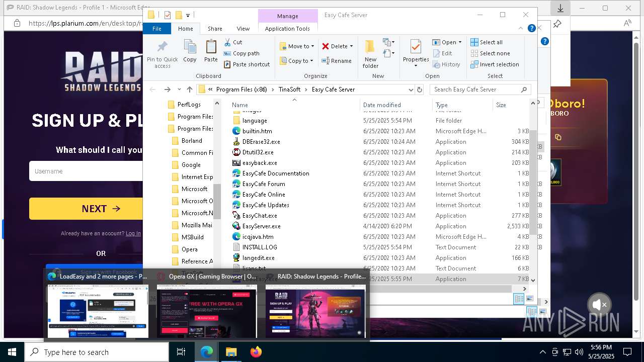Click TinaSoft in address breadcrumb
The width and height of the screenshot is (644, 362).
(x=289, y=89)
